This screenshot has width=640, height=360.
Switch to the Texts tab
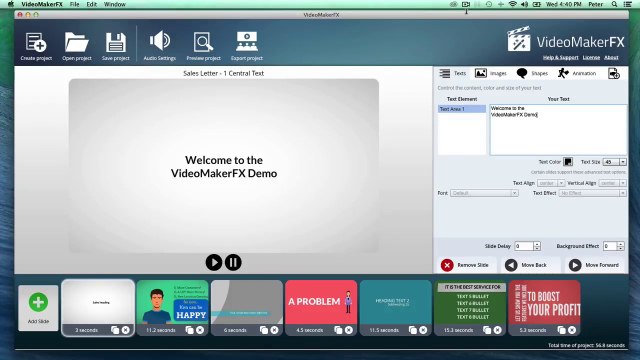[453, 73]
